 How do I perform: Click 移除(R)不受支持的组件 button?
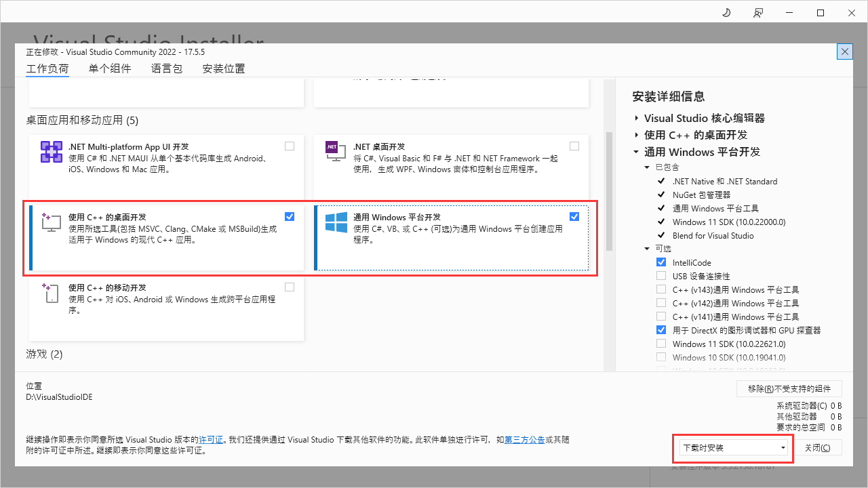point(789,388)
